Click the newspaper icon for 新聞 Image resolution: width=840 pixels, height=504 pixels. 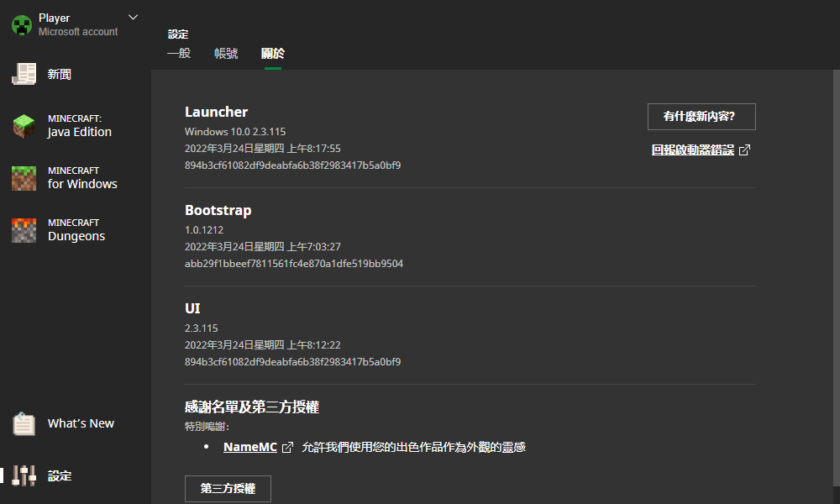[x=24, y=74]
